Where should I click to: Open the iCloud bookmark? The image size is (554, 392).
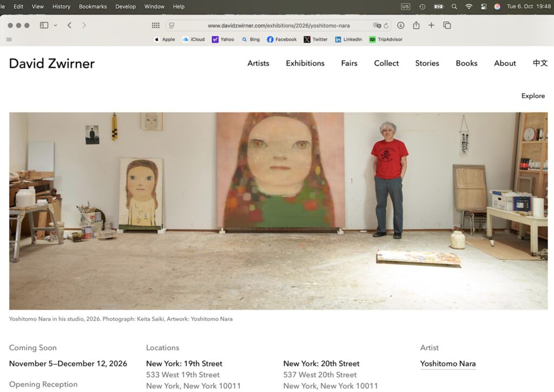193,39
